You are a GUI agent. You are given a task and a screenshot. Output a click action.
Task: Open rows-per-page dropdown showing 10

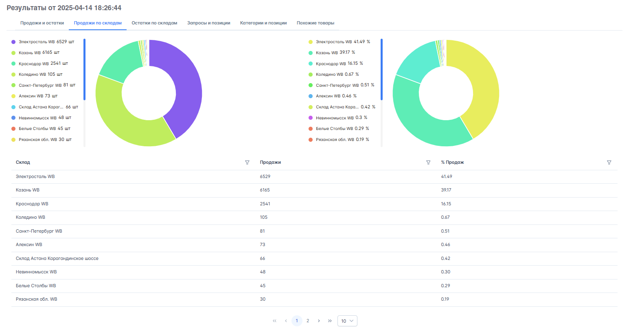[347, 321]
